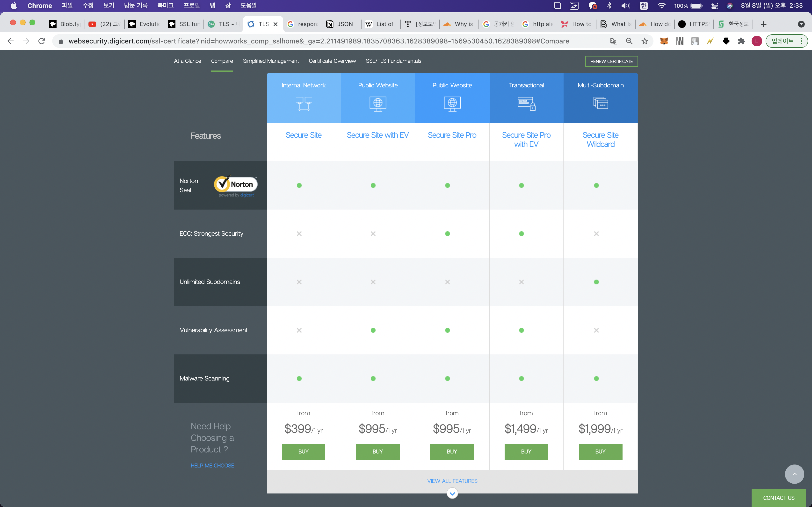The width and height of the screenshot is (812, 507).
Task: Click the address bar URL field
Action: (x=319, y=41)
